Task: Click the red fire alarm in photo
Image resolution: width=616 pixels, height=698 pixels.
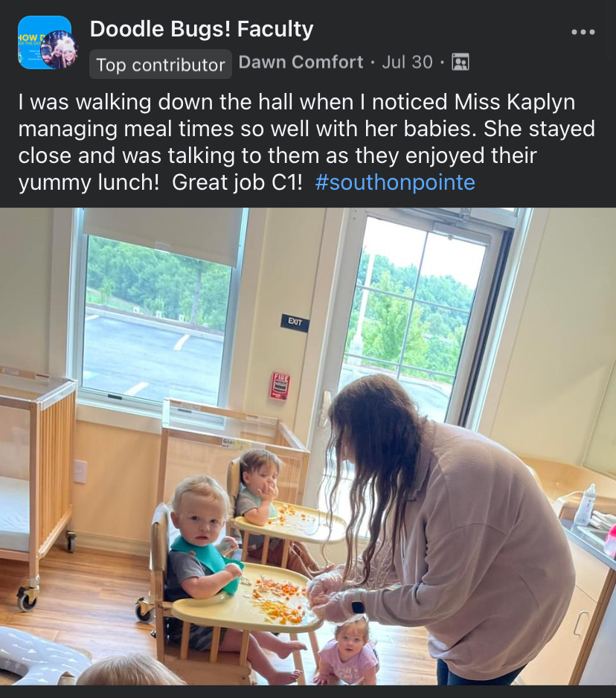Action: [280, 385]
